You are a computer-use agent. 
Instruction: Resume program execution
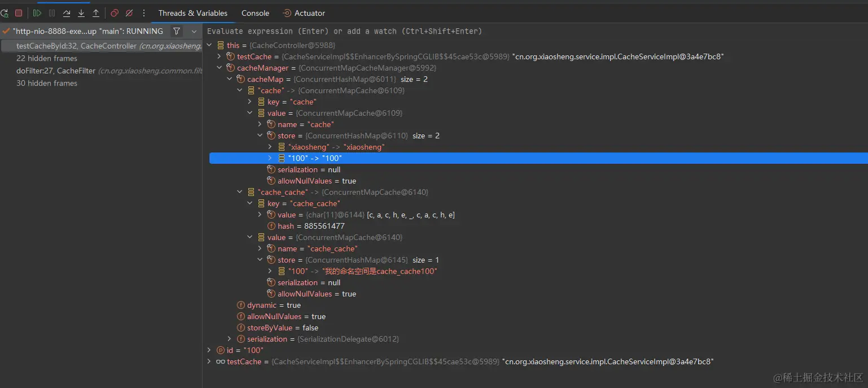click(x=37, y=13)
